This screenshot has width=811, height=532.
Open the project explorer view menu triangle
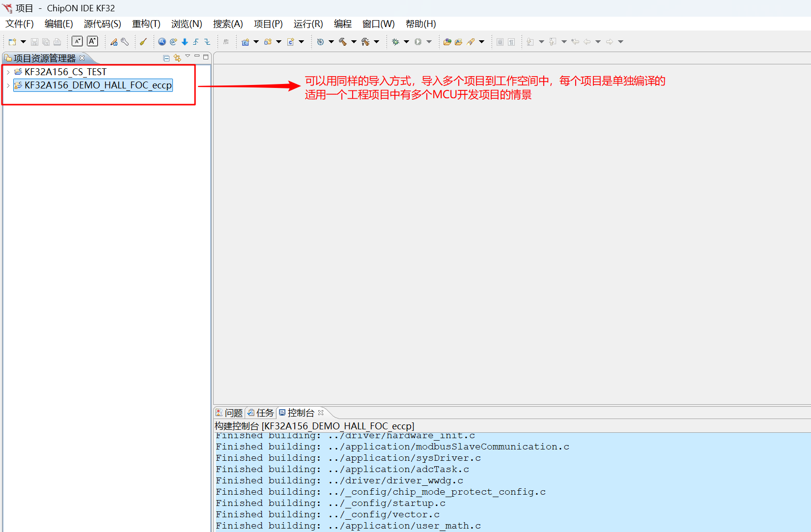click(x=188, y=56)
